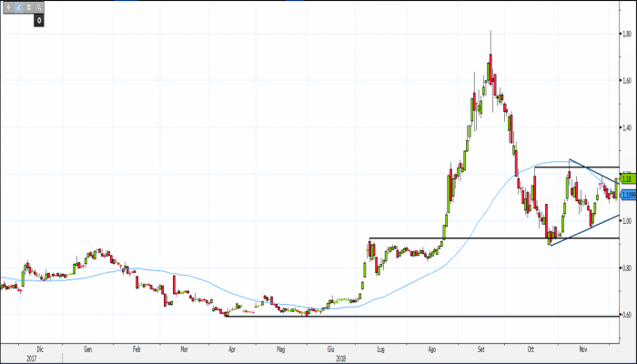Screen dimensions: 637x364
Task: Activate the pencil annotation tool
Action: coord(19,7)
